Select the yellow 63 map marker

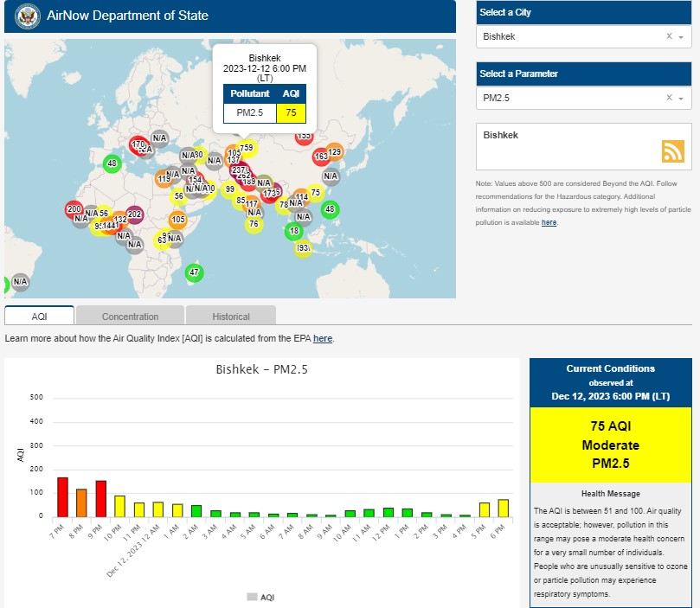(x=161, y=240)
